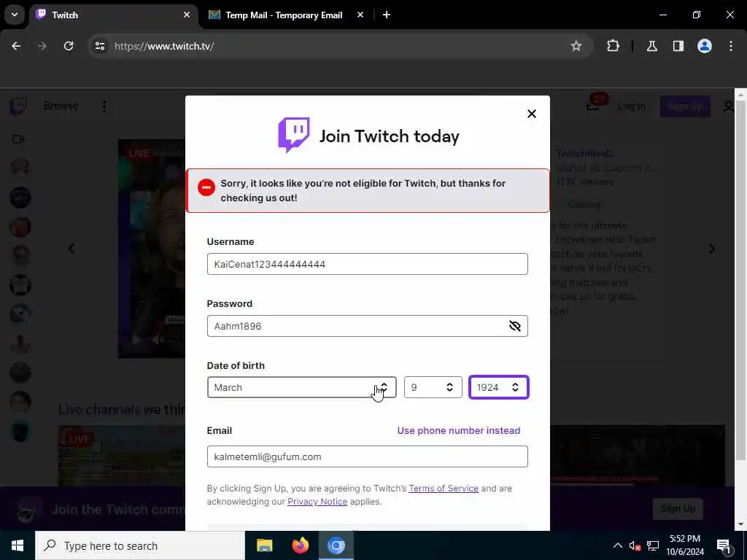The width and height of the screenshot is (747, 560).
Task: Click the Twitch logo in signup dialog
Action: tap(294, 135)
